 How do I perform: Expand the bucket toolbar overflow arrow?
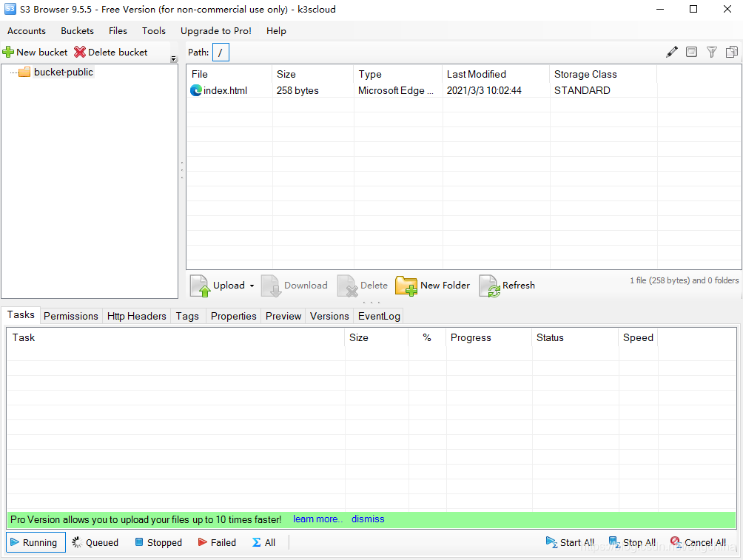[174, 58]
